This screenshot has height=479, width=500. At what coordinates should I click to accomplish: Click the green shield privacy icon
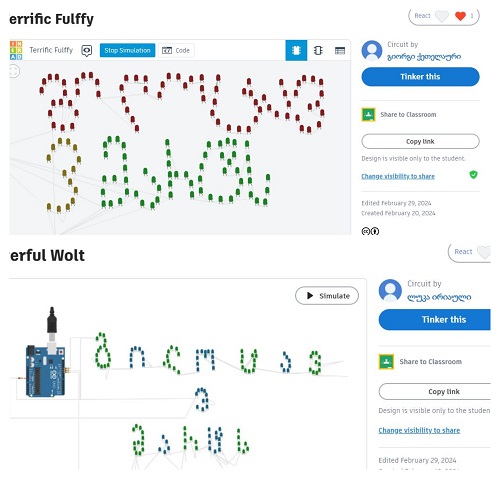click(473, 175)
